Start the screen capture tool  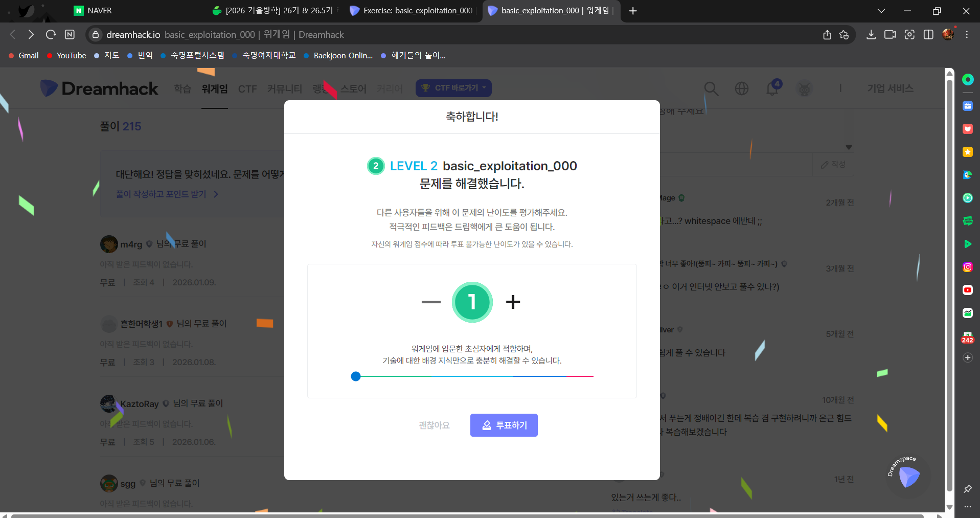[x=909, y=34]
